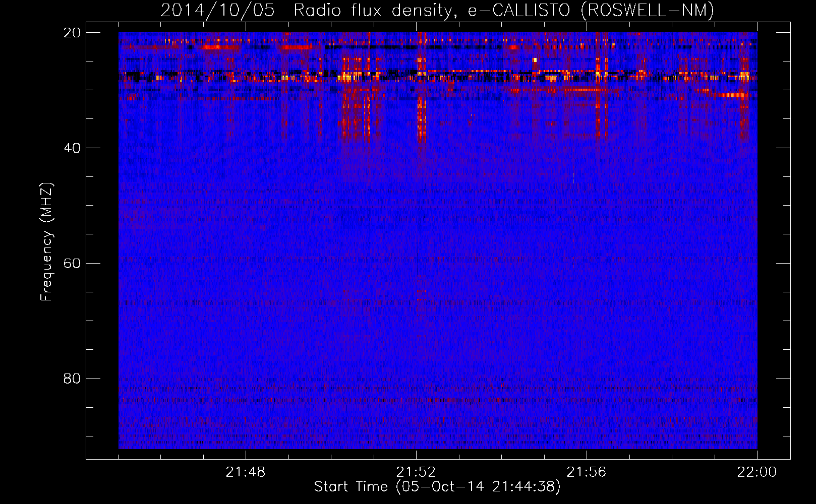Click the 60 MHz frequency tick label

point(72,264)
